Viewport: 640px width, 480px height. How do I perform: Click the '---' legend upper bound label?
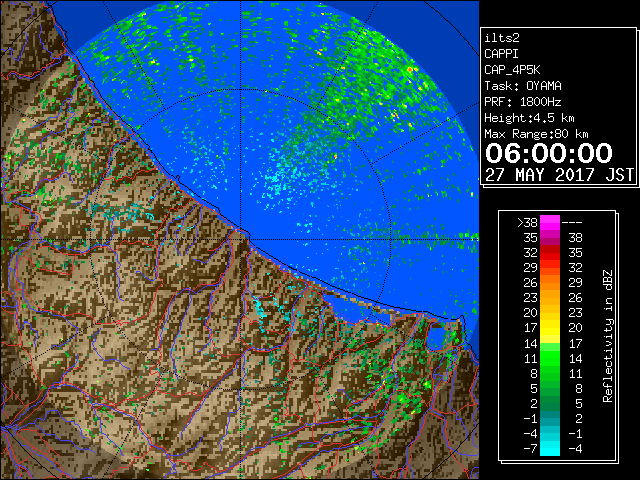pyautogui.click(x=572, y=223)
